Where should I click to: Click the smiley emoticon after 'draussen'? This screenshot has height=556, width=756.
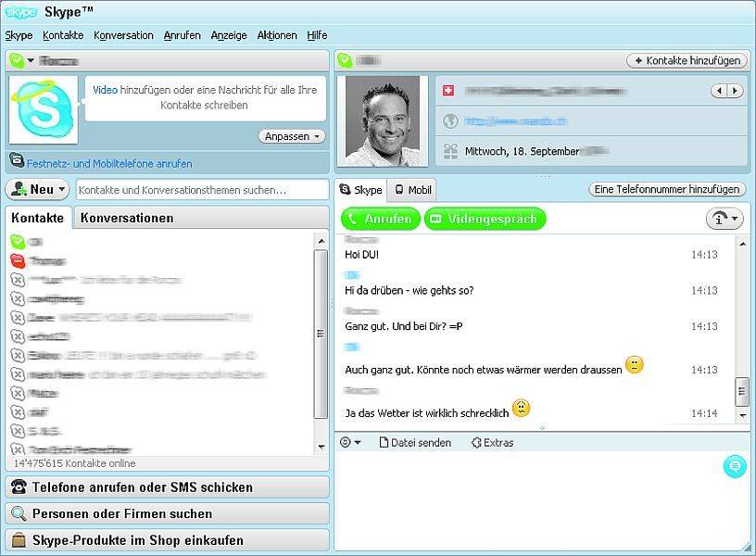tap(635, 365)
